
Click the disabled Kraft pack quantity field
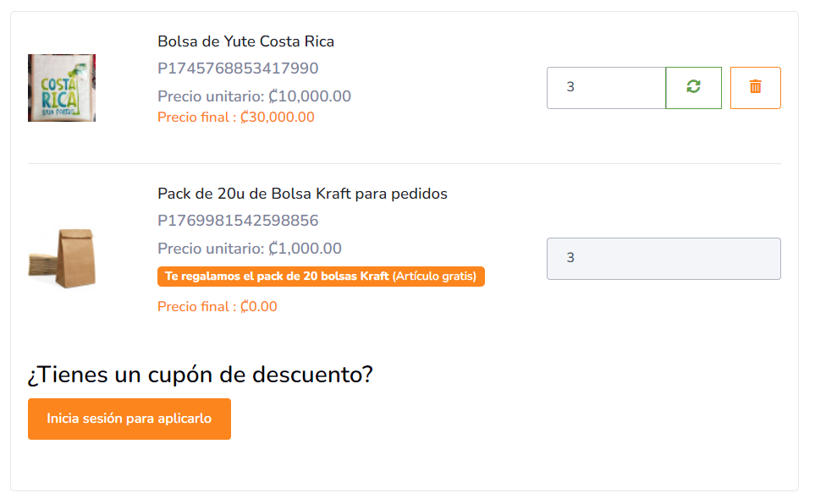click(x=664, y=258)
